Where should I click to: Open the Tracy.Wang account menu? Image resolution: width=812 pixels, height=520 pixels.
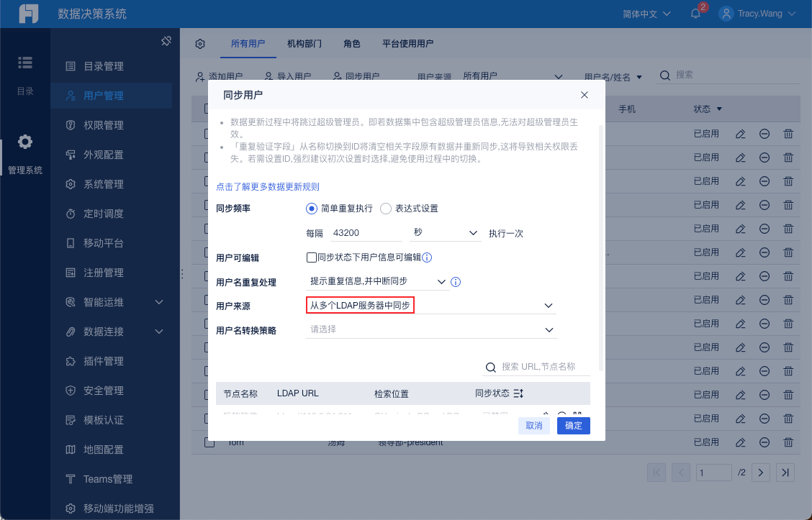757,14
